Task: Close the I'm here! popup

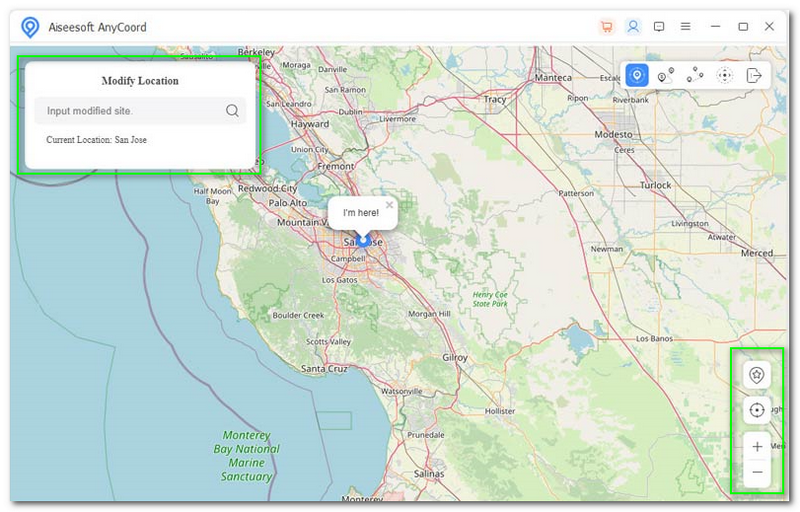Action: click(x=389, y=204)
